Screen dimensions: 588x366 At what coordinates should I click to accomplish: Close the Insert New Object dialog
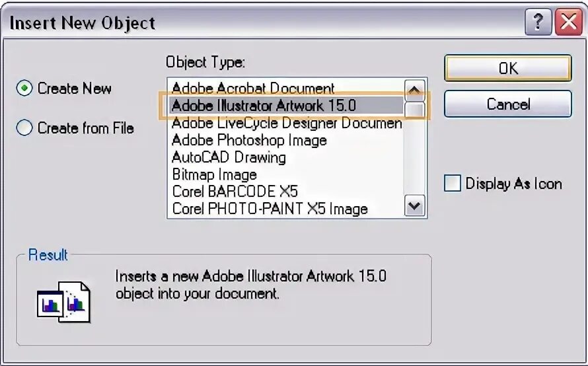click(x=568, y=22)
